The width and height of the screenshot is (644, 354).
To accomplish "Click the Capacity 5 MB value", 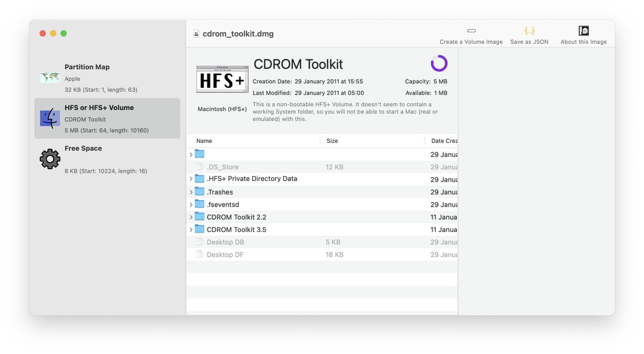I will pyautogui.click(x=441, y=82).
